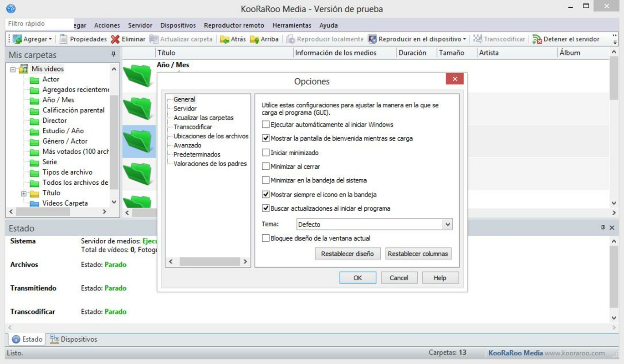The width and height of the screenshot is (624, 364).
Task: Open the Servidor menu
Action: click(140, 25)
